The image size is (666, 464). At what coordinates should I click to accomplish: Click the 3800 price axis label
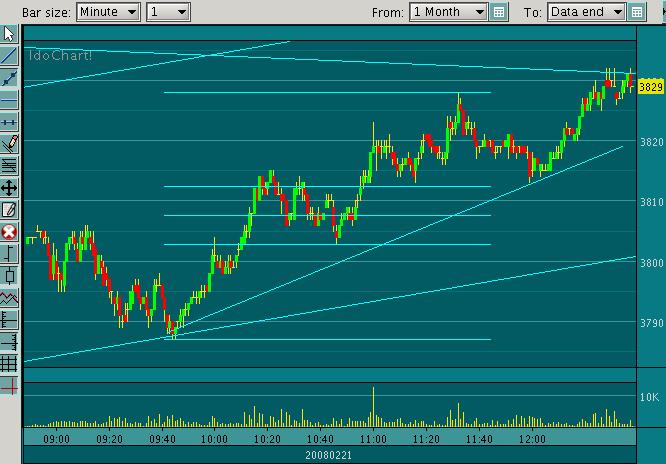[652, 263]
